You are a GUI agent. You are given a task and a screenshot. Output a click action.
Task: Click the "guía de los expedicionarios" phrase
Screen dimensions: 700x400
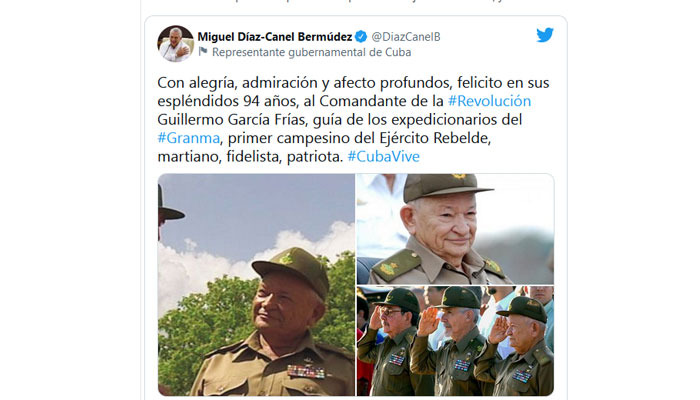(x=403, y=120)
